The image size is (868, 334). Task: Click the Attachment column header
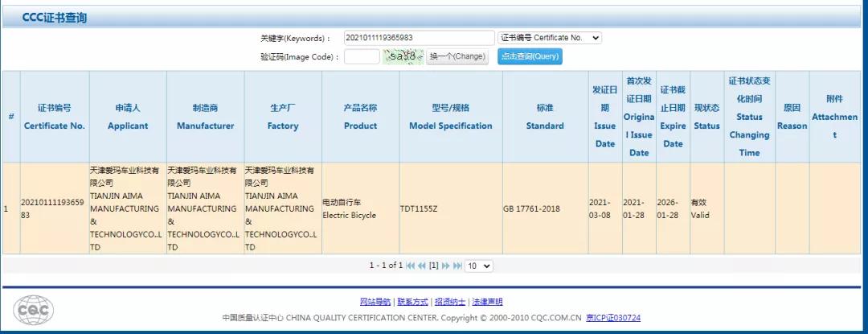835,117
